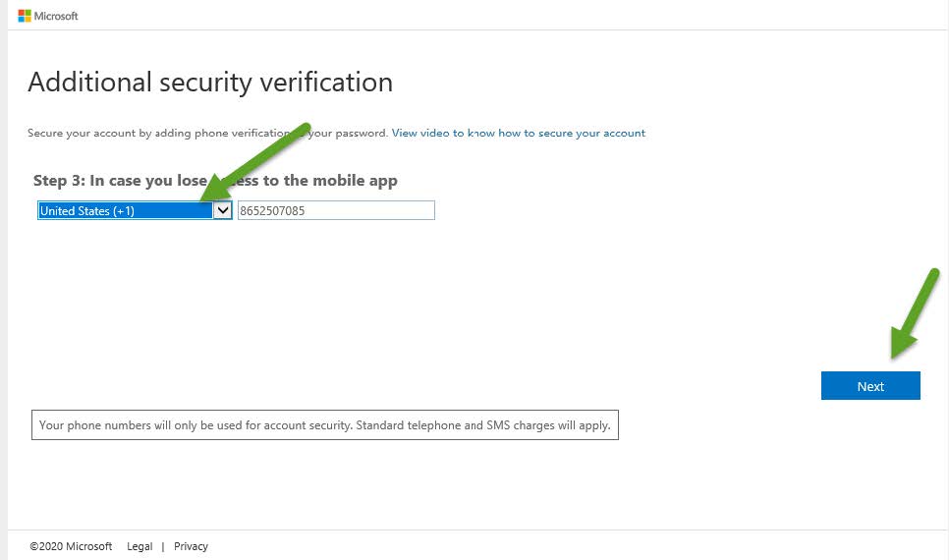Click the 'your password' text in description
Viewport: 949px width, 560px height.
click(348, 133)
